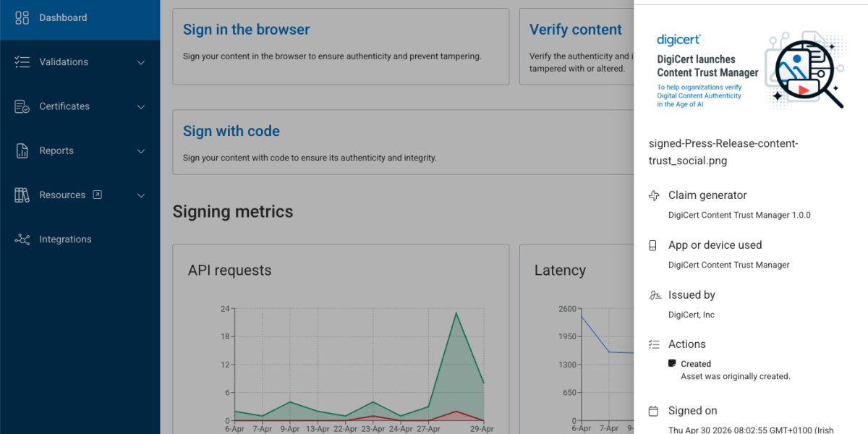Click the Resources books icon

click(22, 195)
